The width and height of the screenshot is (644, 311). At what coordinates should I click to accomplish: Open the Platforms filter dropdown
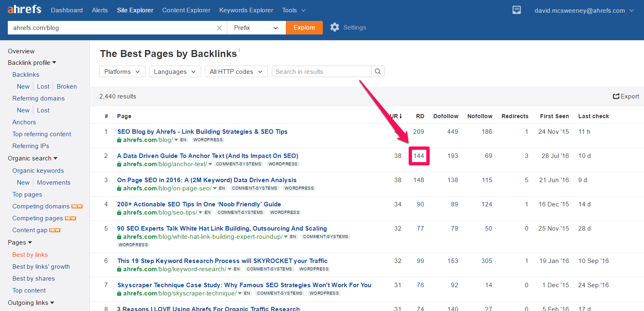click(122, 71)
